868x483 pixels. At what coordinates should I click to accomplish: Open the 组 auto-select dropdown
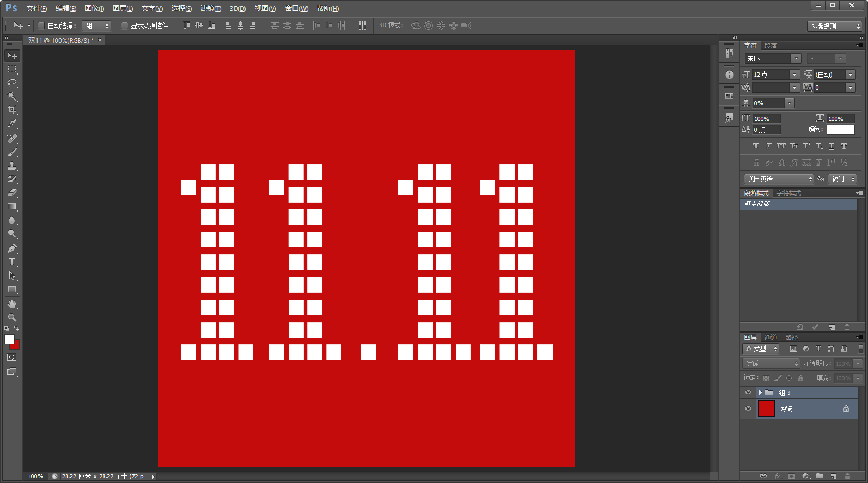tap(96, 26)
